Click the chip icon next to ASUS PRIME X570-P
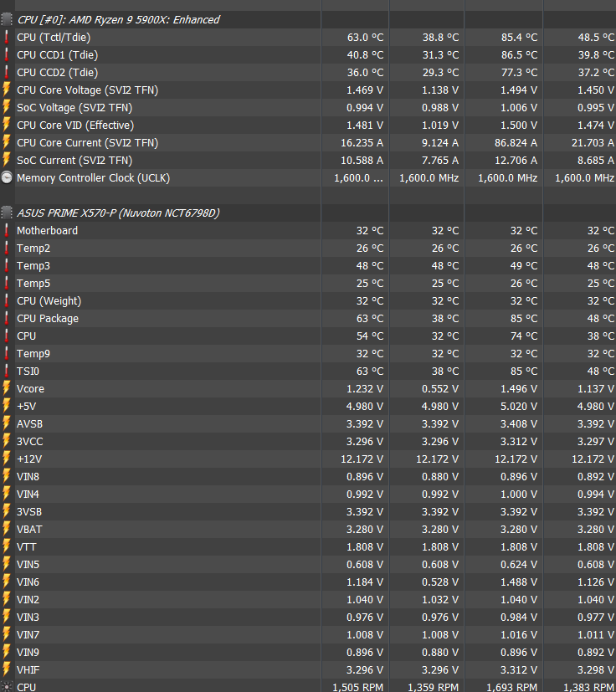 pos(8,213)
